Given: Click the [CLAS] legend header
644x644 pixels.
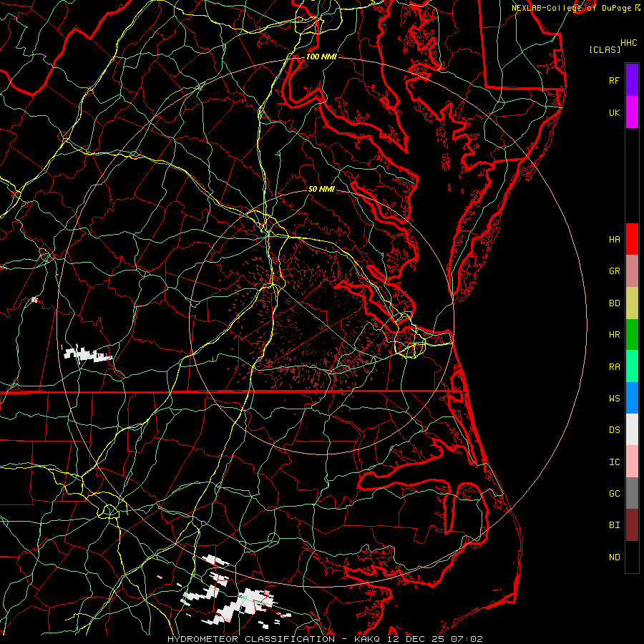Looking at the screenshot, I should [x=605, y=49].
